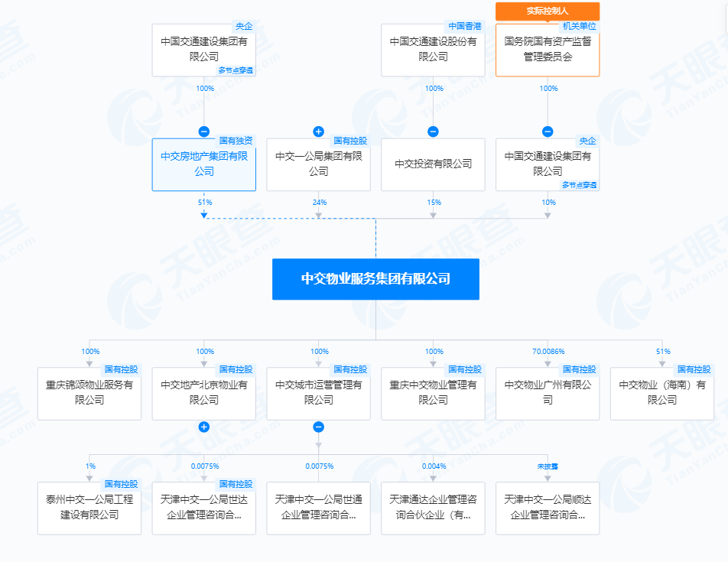Click the 15% stake label

pos(434,203)
